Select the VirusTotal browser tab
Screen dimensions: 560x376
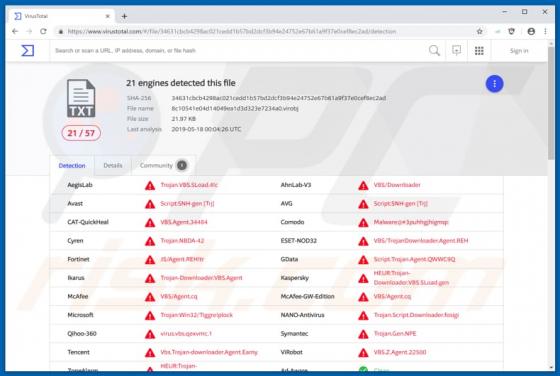pos(61,16)
